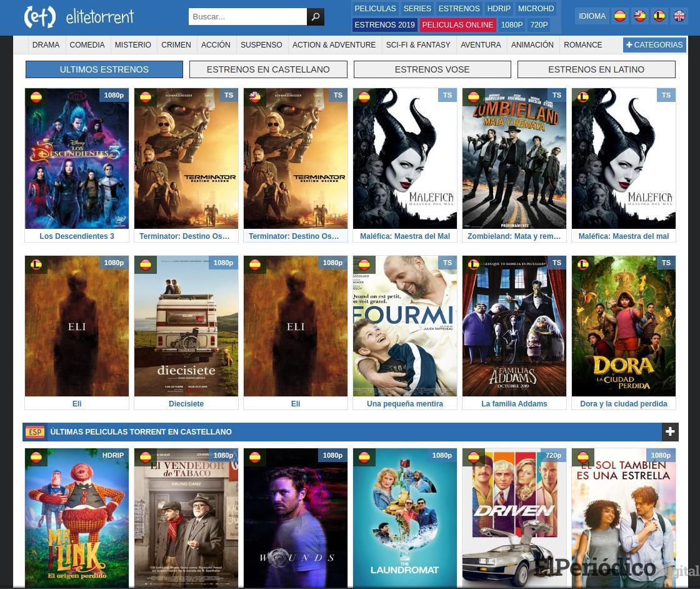
Task: Click the elitetorrent logo
Action: pos(79,17)
